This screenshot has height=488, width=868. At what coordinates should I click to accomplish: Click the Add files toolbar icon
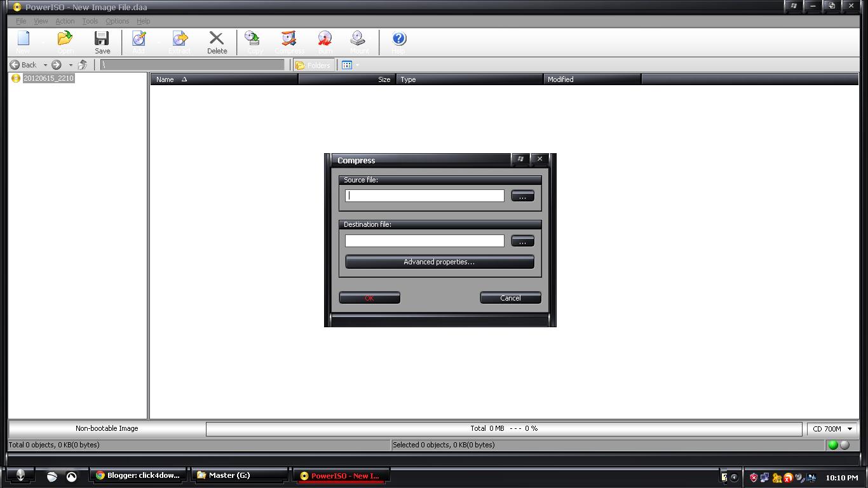(x=139, y=43)
